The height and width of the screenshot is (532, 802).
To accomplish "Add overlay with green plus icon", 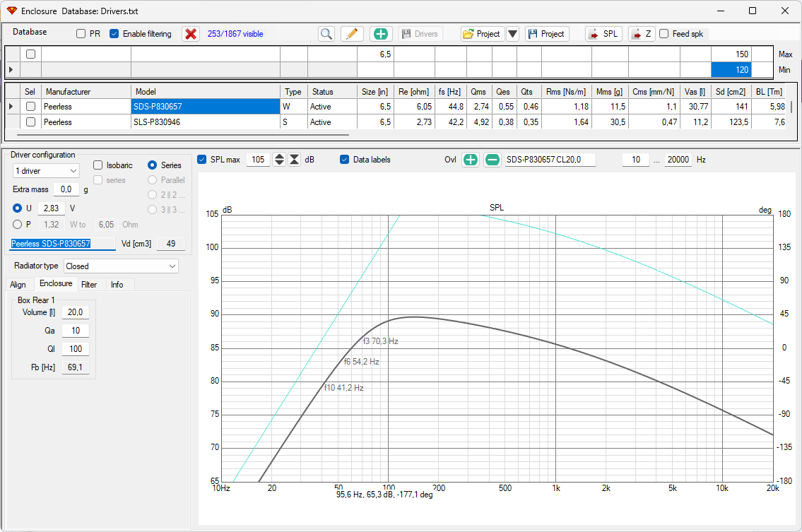I will (x=470, y=160).
